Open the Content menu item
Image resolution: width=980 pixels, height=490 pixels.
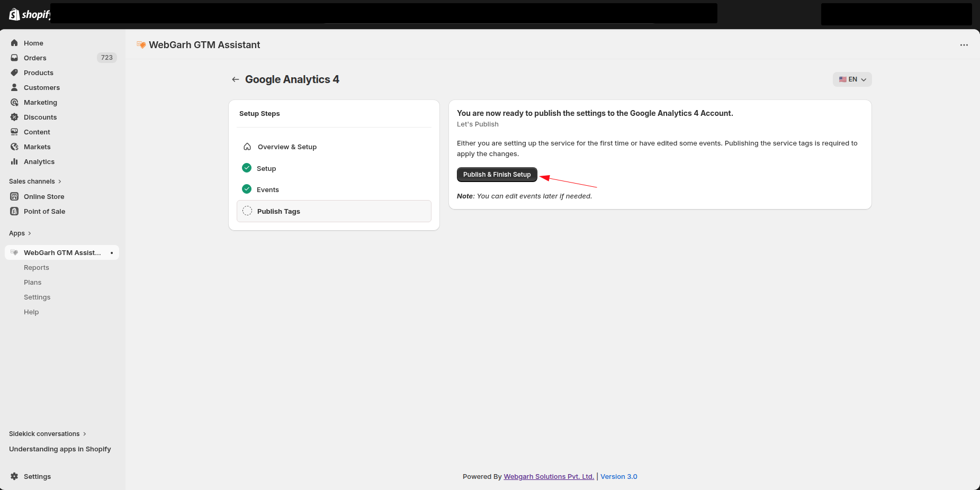(x=62, y=132)
